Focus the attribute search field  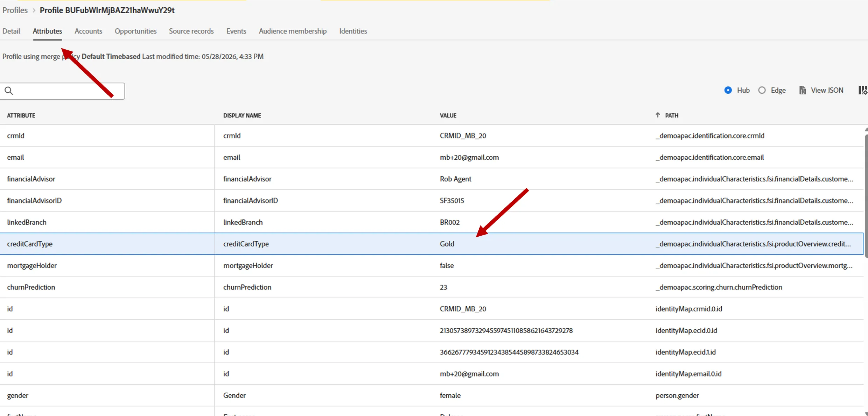tap(62, 91)
